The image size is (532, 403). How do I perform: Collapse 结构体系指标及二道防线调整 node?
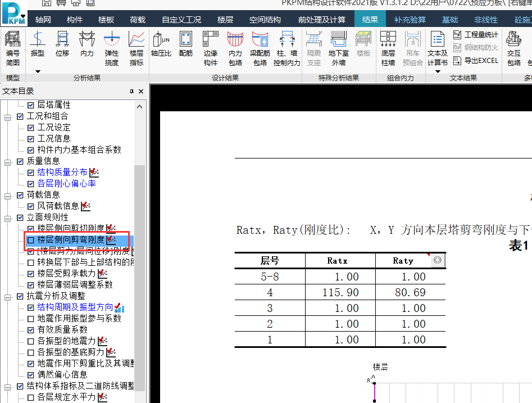point(7,387)
